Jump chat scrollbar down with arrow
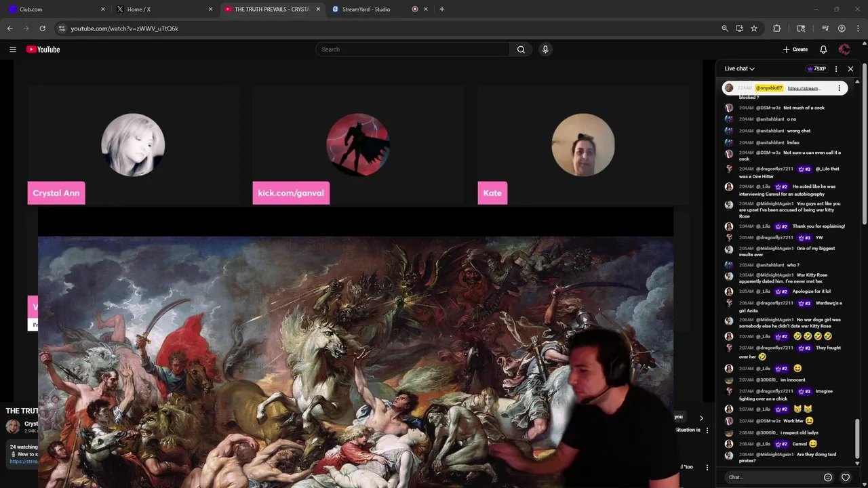 (857, 464)
